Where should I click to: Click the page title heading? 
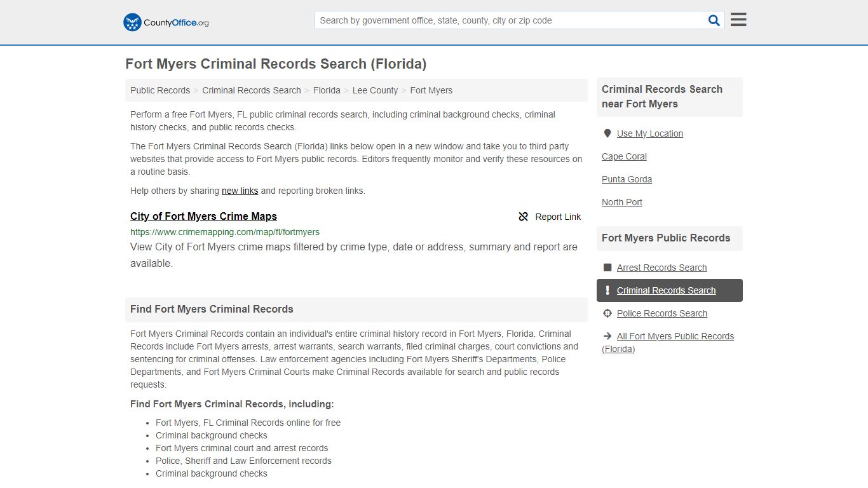[x=276, y=64]
